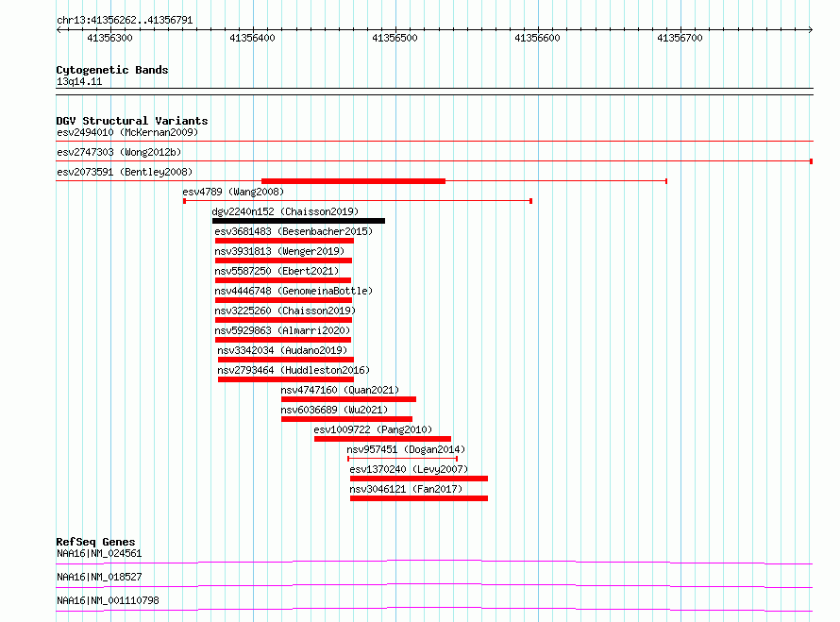
Task: Click red bar beneath esv3681483 (Besenbacher2015)
Action: pos(284,241)
